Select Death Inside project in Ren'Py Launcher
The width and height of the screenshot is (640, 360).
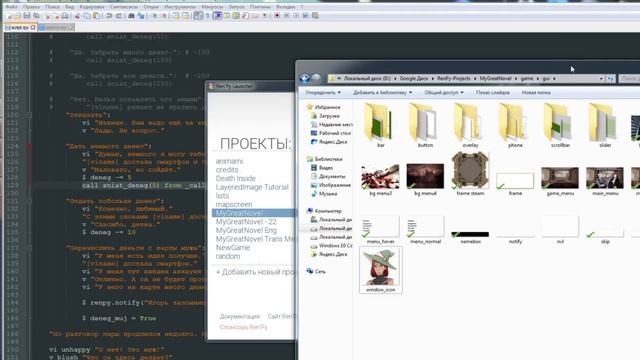[x=236, y=178]
